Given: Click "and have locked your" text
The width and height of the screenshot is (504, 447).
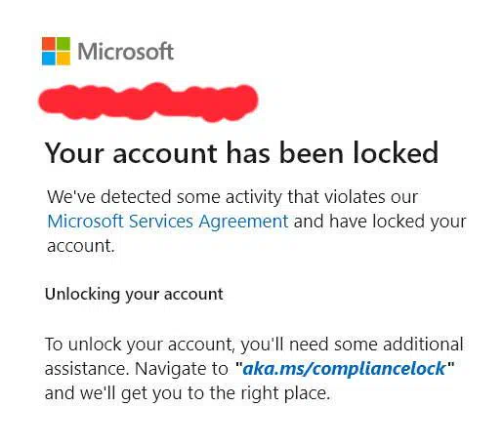Looking at the screenshot, I should coord(380,222).
